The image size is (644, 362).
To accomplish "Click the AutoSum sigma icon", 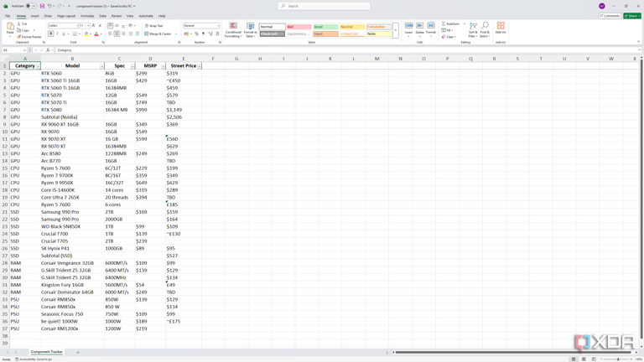I will point(444,23).
